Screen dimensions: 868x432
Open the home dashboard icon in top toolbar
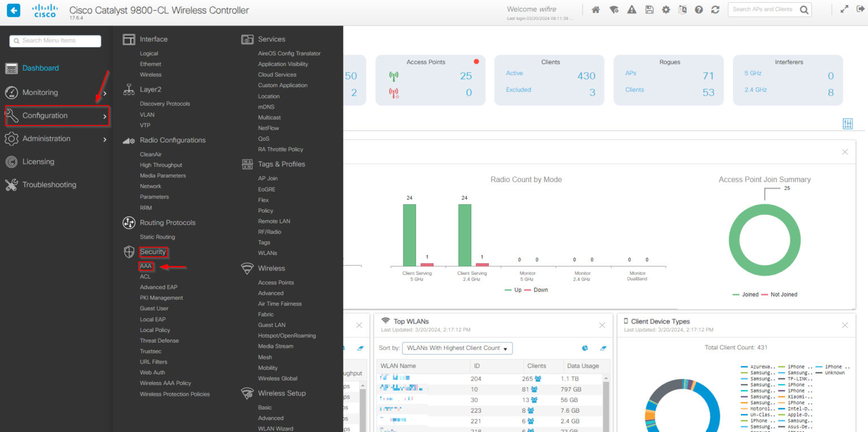[x=596, y=9]
